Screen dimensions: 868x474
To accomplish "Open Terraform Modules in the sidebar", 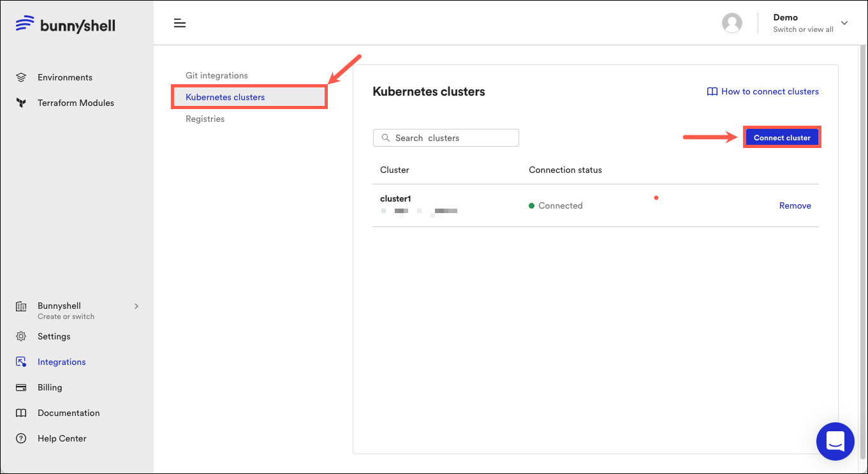I will (x=76, y=103).
